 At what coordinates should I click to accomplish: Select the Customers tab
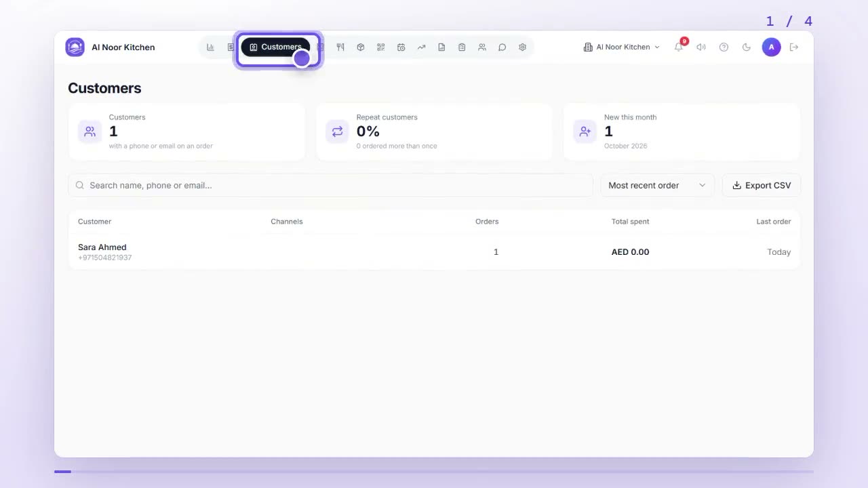tap(275, 47)
